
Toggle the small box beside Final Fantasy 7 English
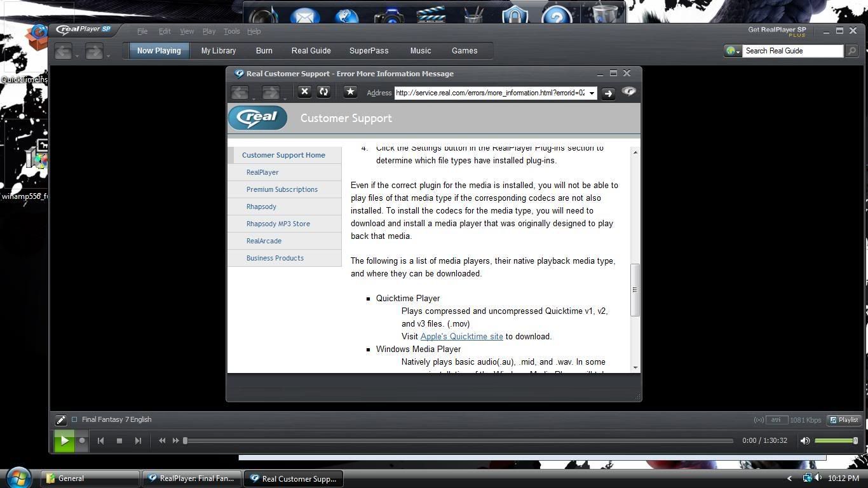[74, 419]
